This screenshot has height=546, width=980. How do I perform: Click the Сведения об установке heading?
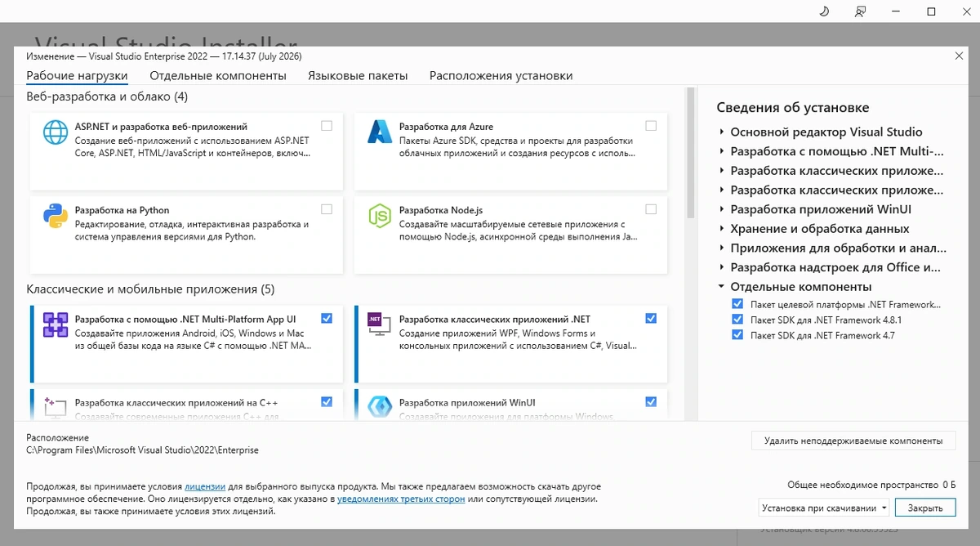793,108
